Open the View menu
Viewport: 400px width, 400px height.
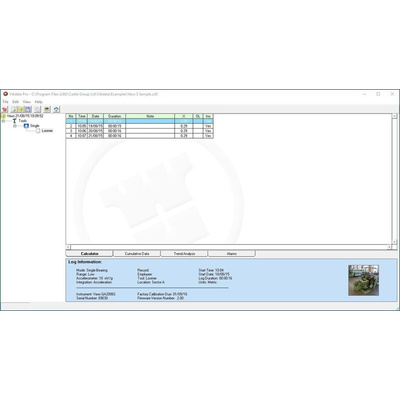27,102
